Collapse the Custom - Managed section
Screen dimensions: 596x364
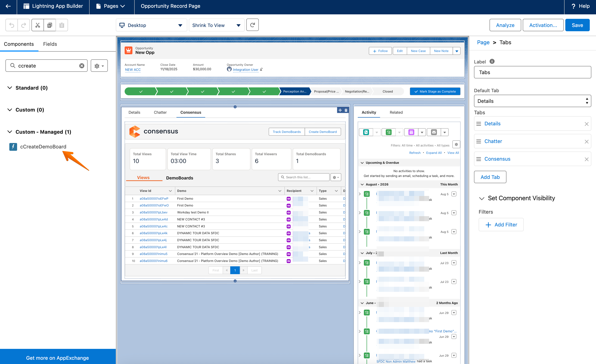10,132
